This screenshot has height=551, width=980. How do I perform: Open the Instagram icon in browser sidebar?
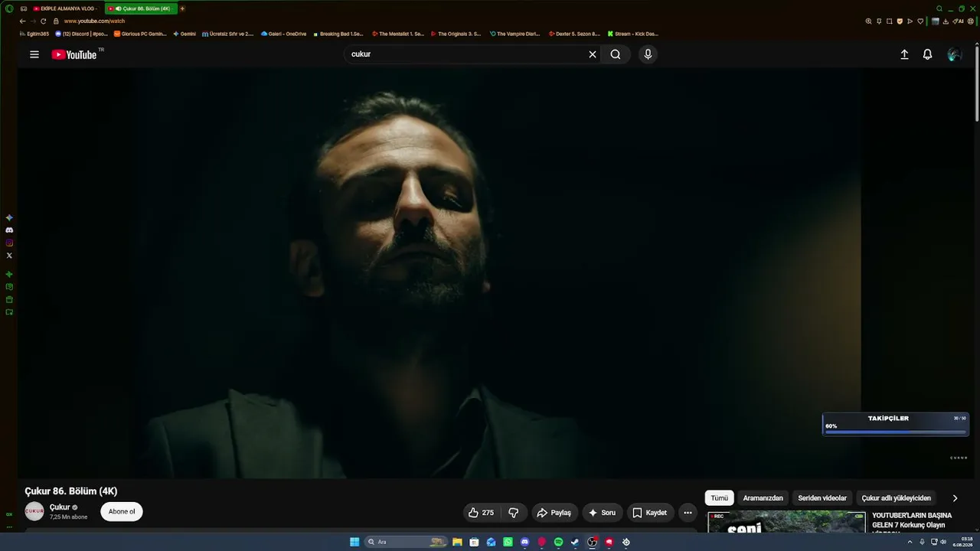[x=9, y=243]
